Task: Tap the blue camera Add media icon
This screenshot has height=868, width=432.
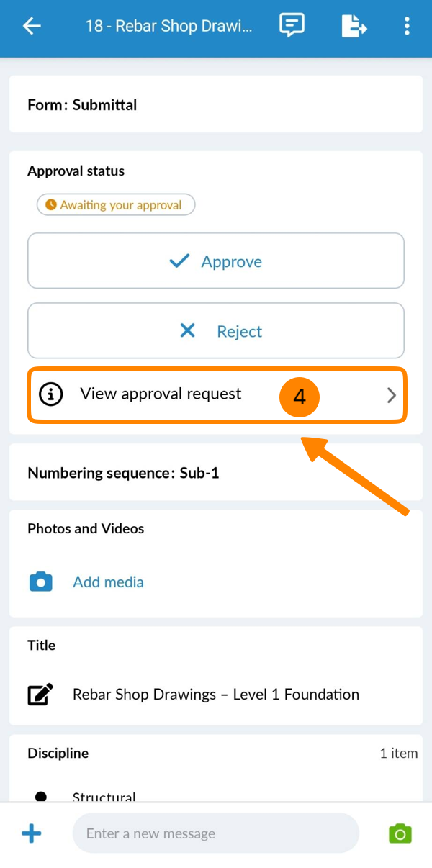Action: pyautogui.click(x=41, y=582)
